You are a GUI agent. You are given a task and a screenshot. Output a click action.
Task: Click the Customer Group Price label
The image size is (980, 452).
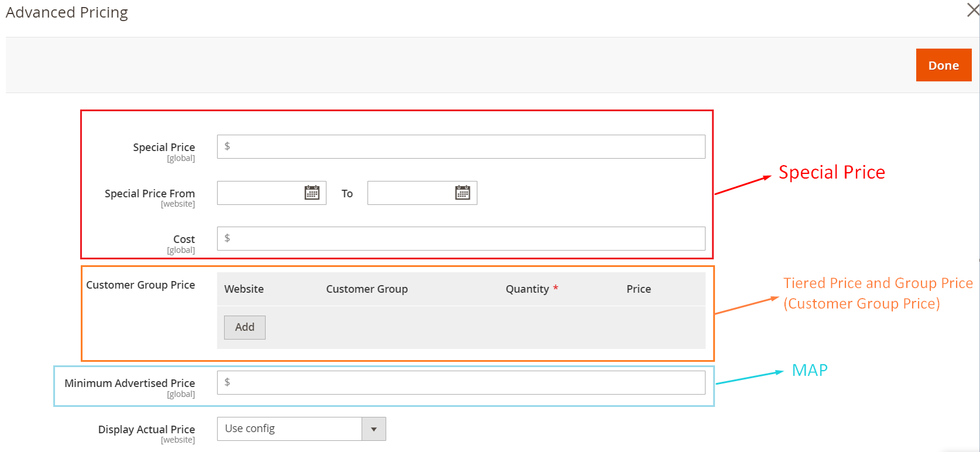[141, 285]
